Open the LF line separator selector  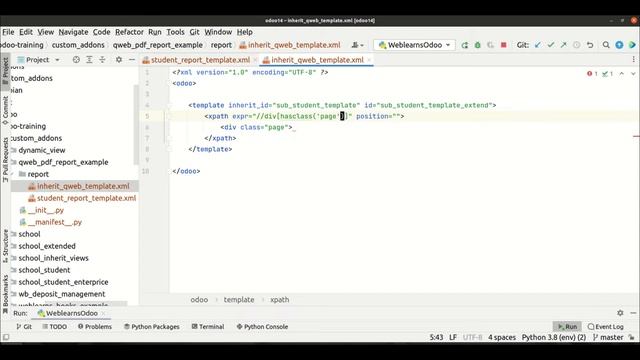tap(453, 337)
